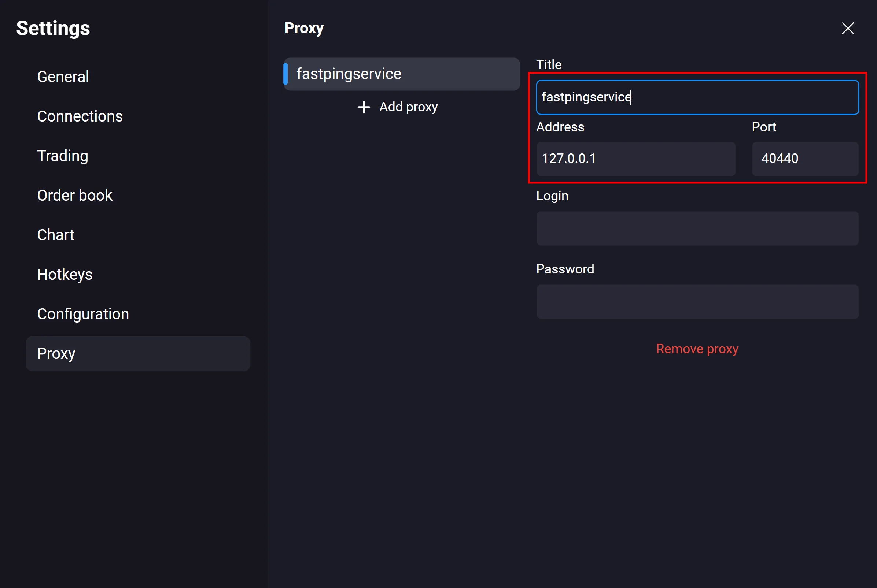Click the Settings title heading
The image size is (877, 588).
point(53,28)
